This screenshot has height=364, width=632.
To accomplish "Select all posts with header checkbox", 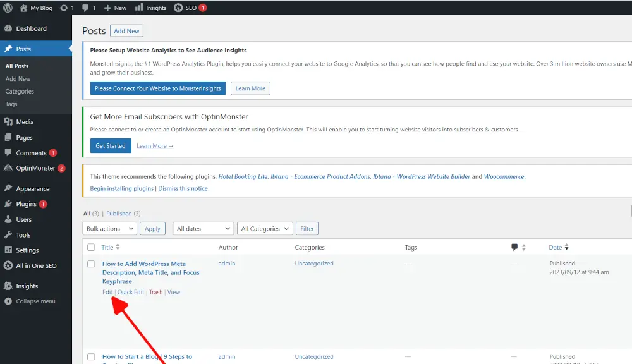I will (x=91, y=247).
